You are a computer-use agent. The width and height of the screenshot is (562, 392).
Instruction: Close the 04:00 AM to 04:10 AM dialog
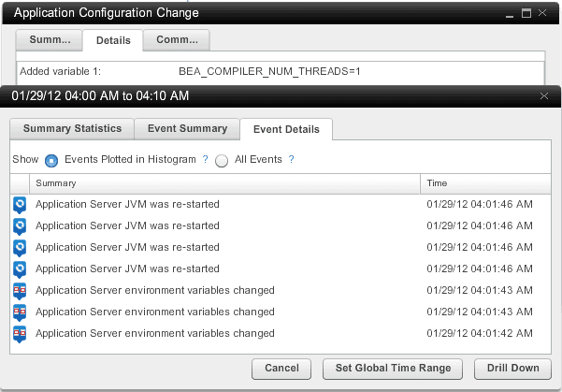pyautogui.click(x=545, y=95)
